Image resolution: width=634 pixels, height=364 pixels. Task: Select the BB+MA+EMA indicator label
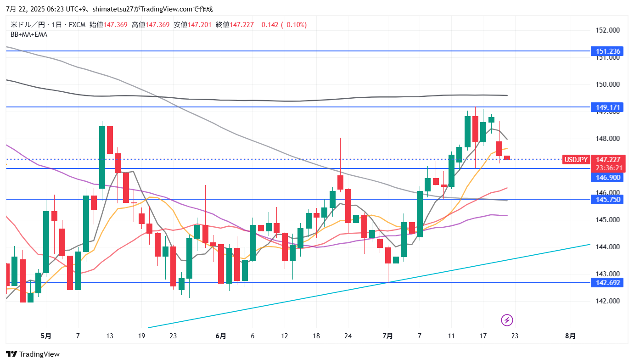click(29, 34)
